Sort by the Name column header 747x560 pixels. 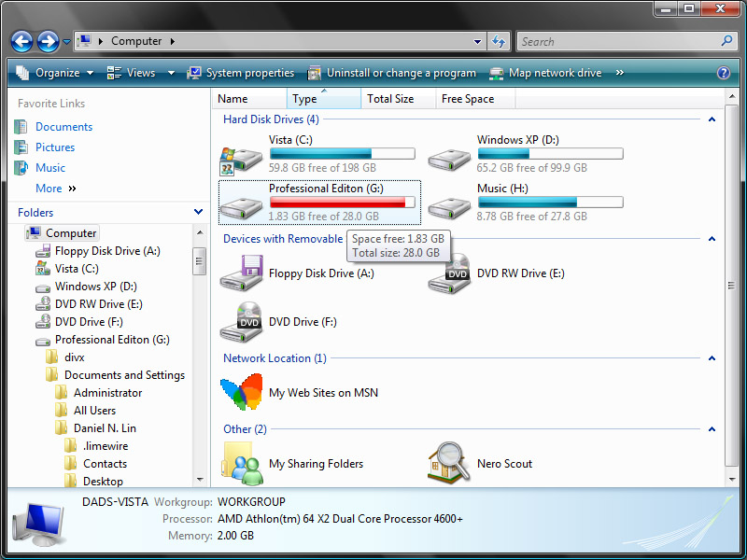(x=249, y=99)
